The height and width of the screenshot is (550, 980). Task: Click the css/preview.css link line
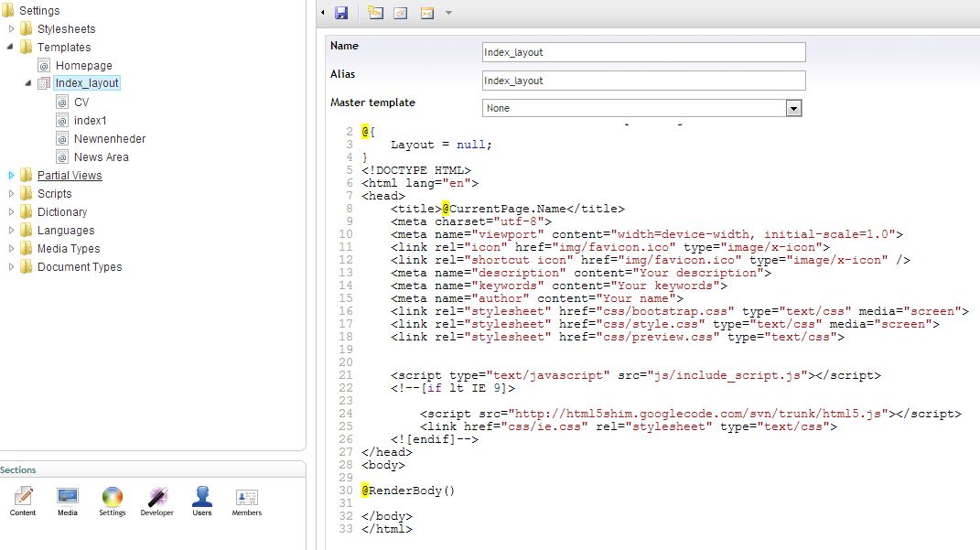[x=618, y=337]
